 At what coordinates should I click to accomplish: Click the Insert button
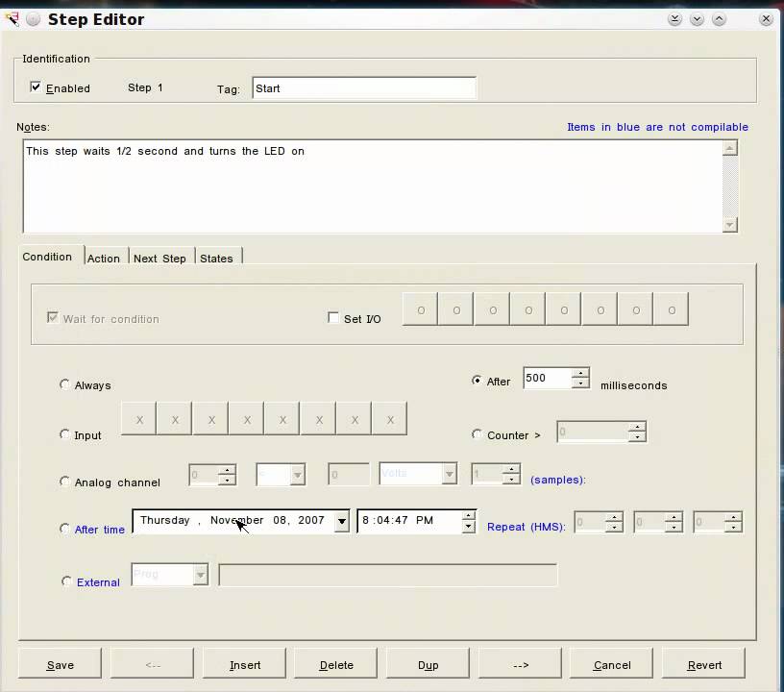point(244,664)
